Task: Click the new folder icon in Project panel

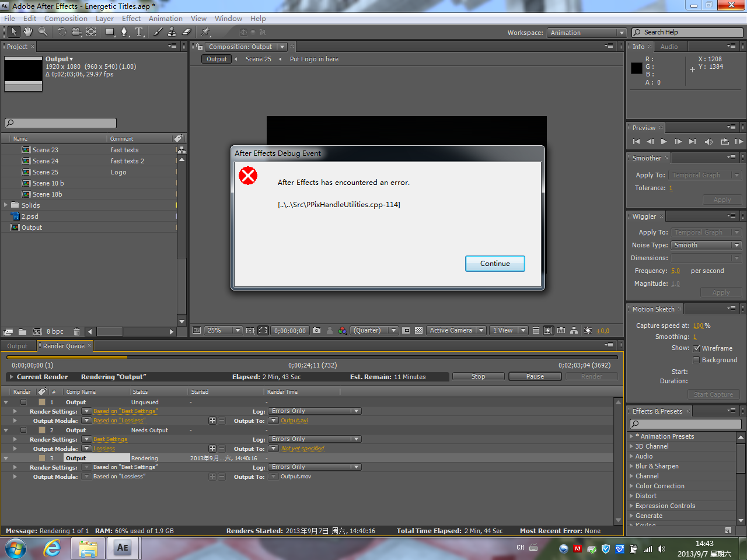Action: (x=22, y=331)
